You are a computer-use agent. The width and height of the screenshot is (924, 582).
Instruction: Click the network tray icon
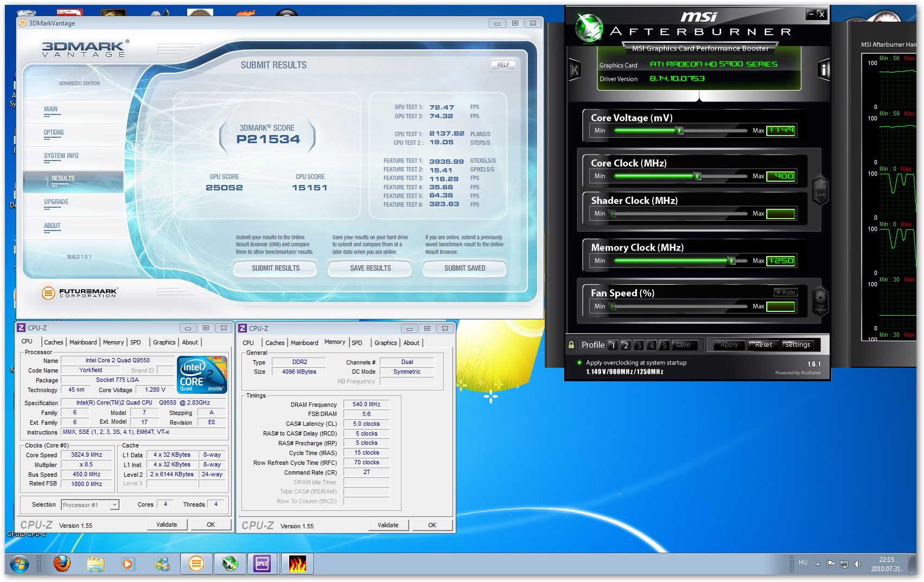844,564
